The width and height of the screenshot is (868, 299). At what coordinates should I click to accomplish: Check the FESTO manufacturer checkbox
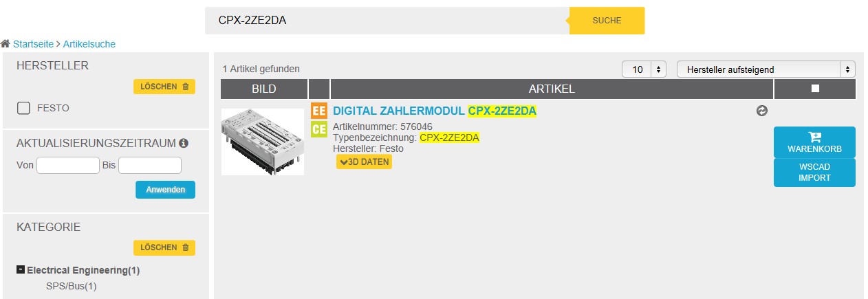click(23, 108)
